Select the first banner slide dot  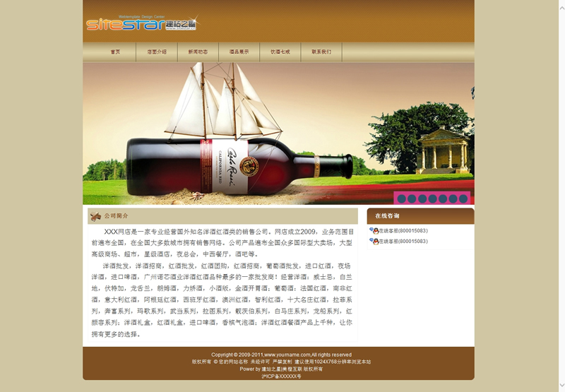pyautogui.click(x=402, y=198)
